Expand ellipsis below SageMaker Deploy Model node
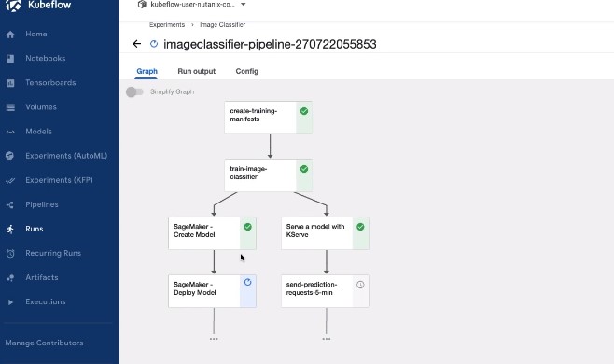This screenshot has width=614, height=364. point(214,339)
